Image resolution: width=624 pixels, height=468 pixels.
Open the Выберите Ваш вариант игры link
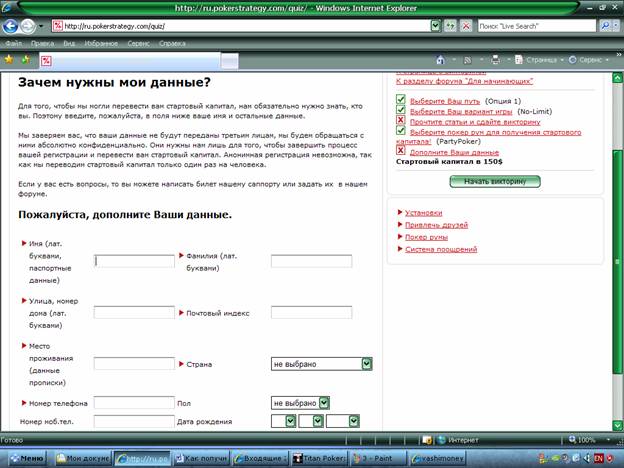pos(461,111)
